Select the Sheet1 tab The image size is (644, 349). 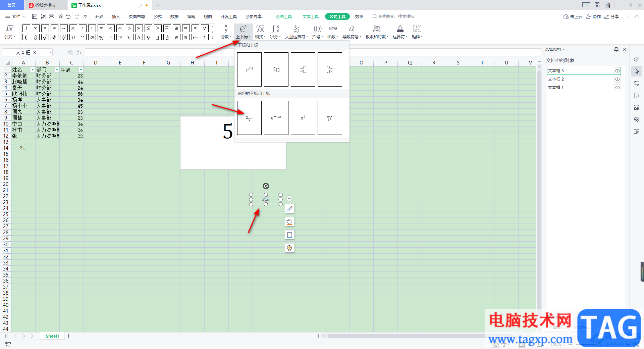tap(53, 336)
